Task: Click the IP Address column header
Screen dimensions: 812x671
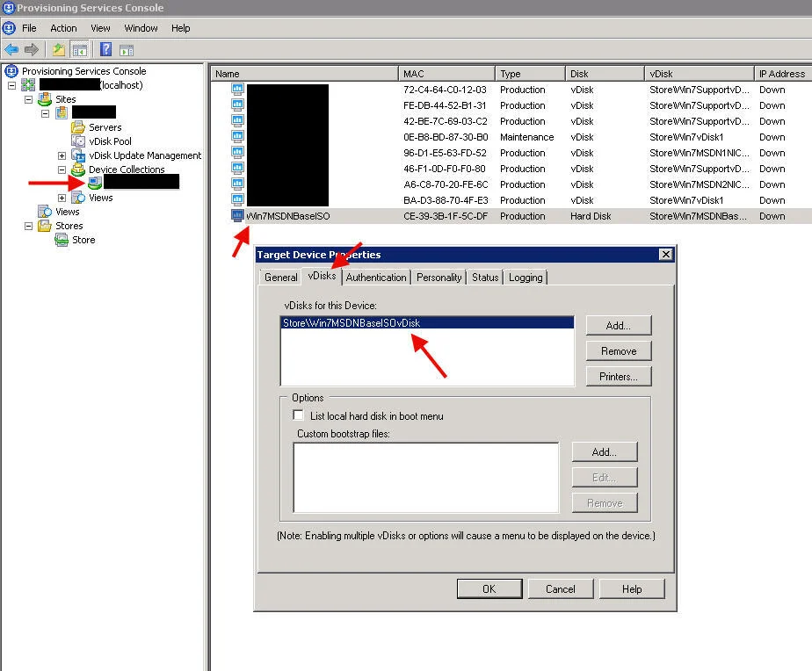Action: coord(782,74)
